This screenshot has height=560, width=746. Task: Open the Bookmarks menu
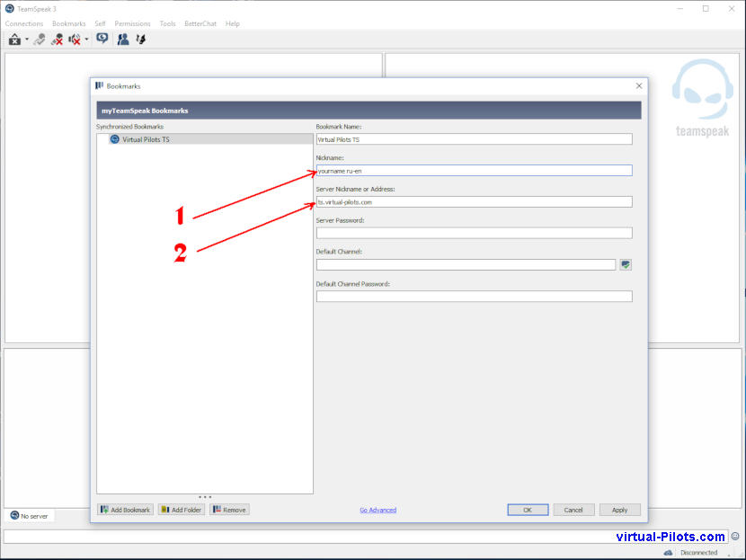point(69,23)
